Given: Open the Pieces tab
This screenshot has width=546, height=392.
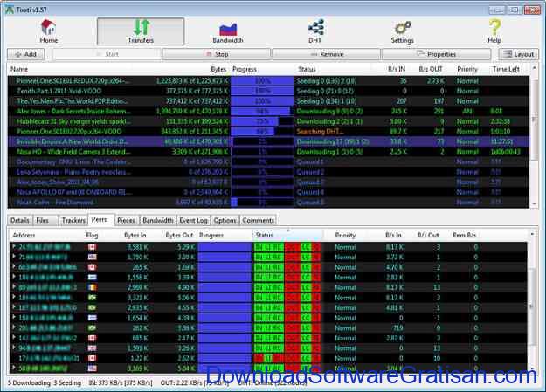Looking at the screenshot, I should [x=126, y=220].
